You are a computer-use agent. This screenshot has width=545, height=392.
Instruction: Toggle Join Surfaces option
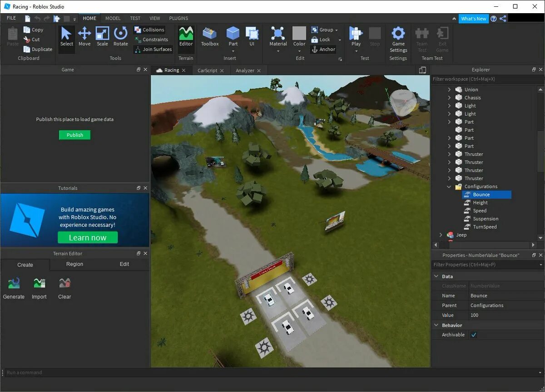pyautogui.click(x=153, y=49)
